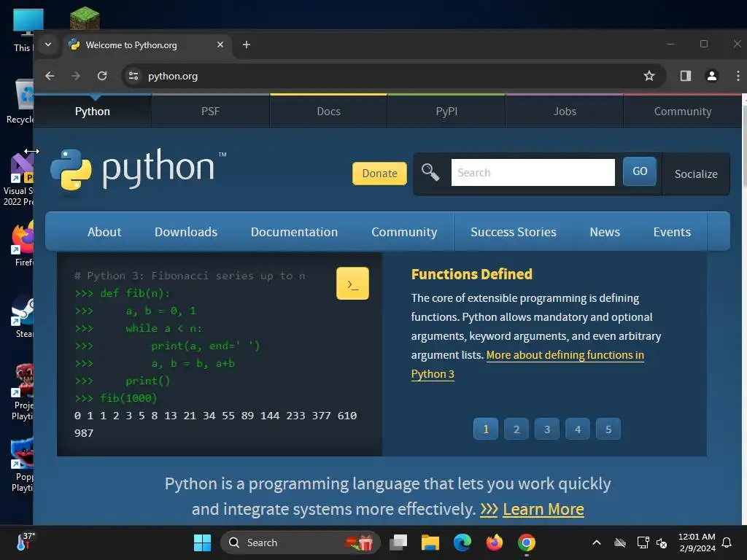
Task: Switch to the Jobs tab
Action: (x=565, y=112)
